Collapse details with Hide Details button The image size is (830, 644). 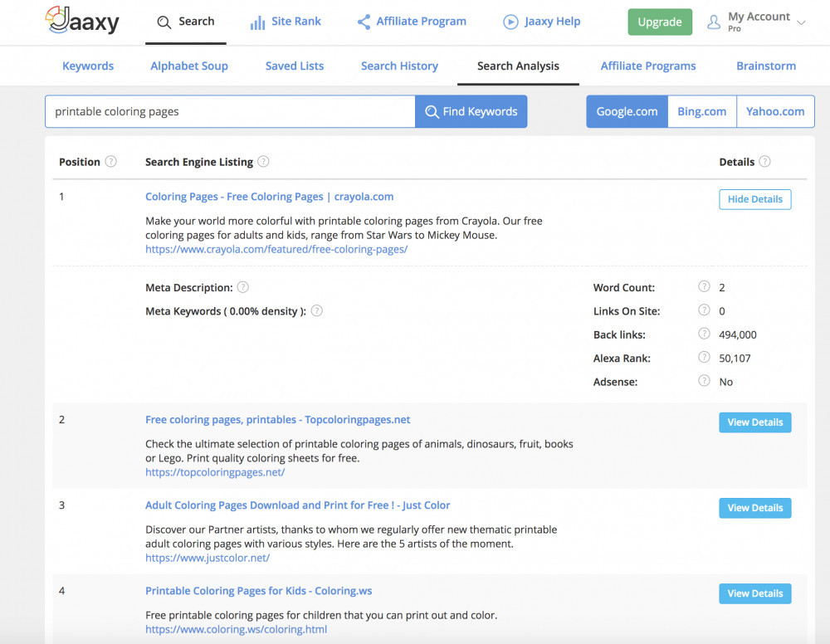(x=754, y=199)
